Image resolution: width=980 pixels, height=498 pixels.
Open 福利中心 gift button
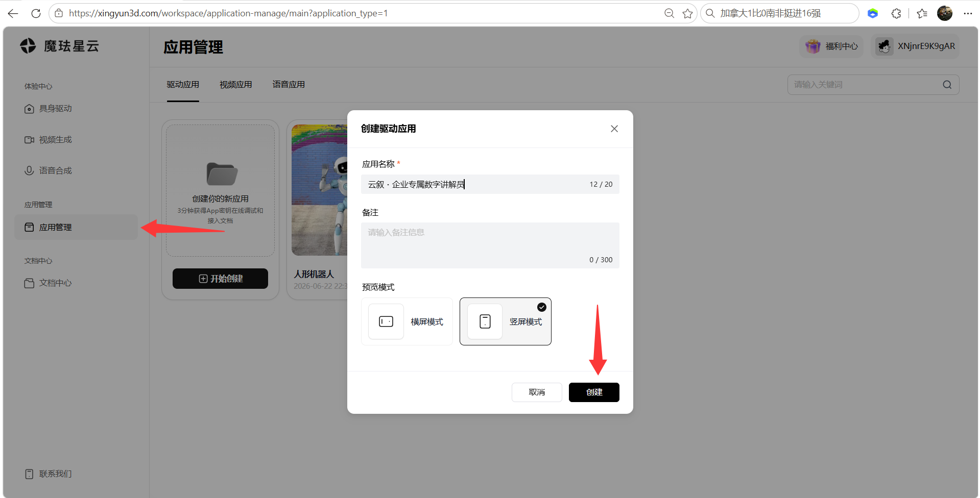[831, 46]
